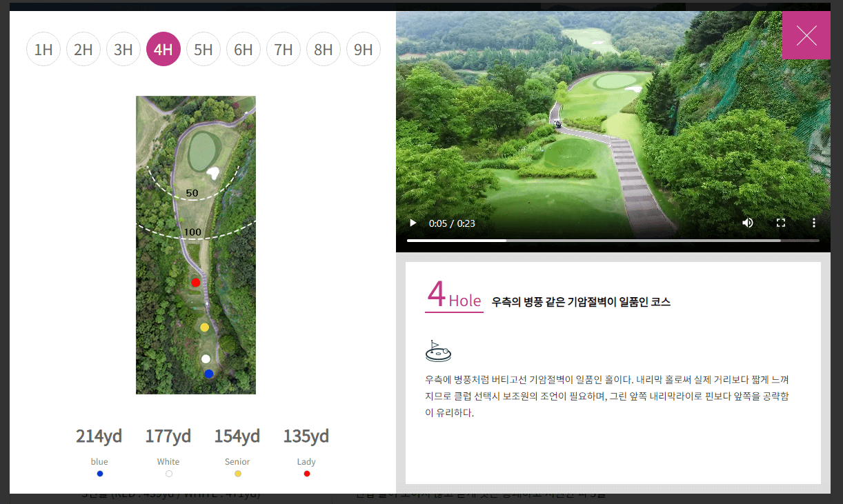Click the flag icon above the hole description
This screenshot has width=843, height=504.
pos(439,351)
